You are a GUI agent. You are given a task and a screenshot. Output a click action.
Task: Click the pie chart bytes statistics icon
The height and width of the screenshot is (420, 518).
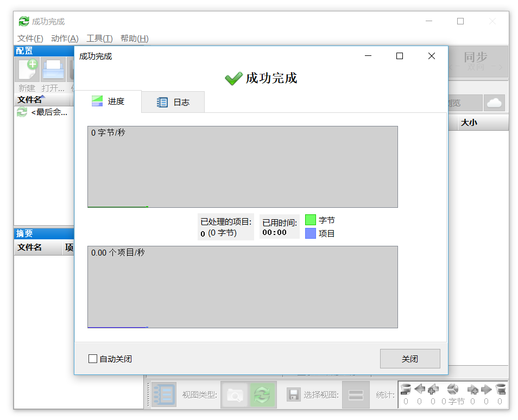coord(453,389)
